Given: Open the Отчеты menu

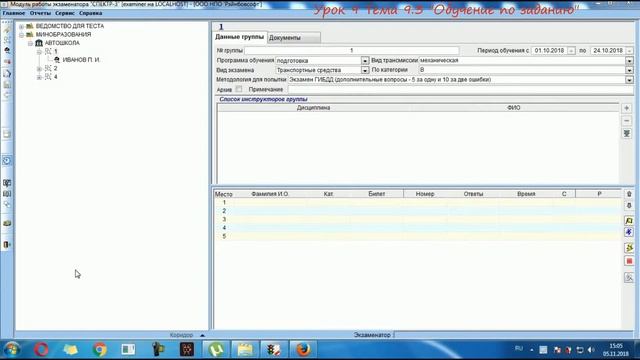Looking at the screenshot, I should coord(40,13).
